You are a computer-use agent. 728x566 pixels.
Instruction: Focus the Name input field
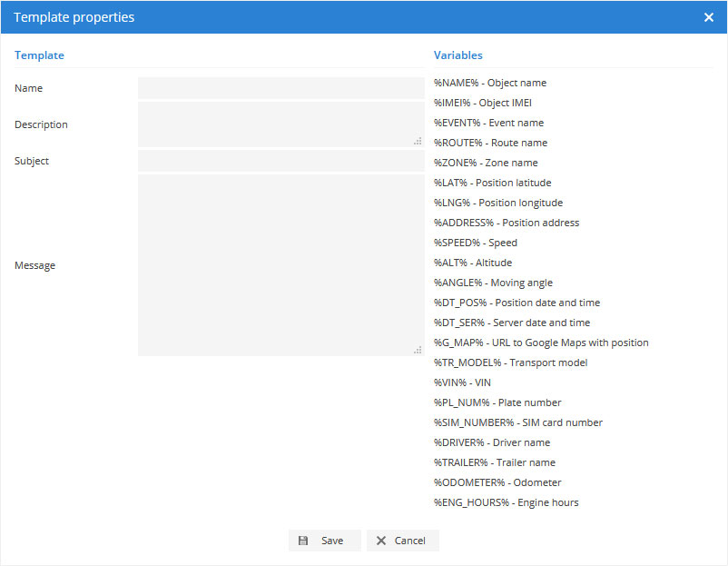tap(280, 88)
